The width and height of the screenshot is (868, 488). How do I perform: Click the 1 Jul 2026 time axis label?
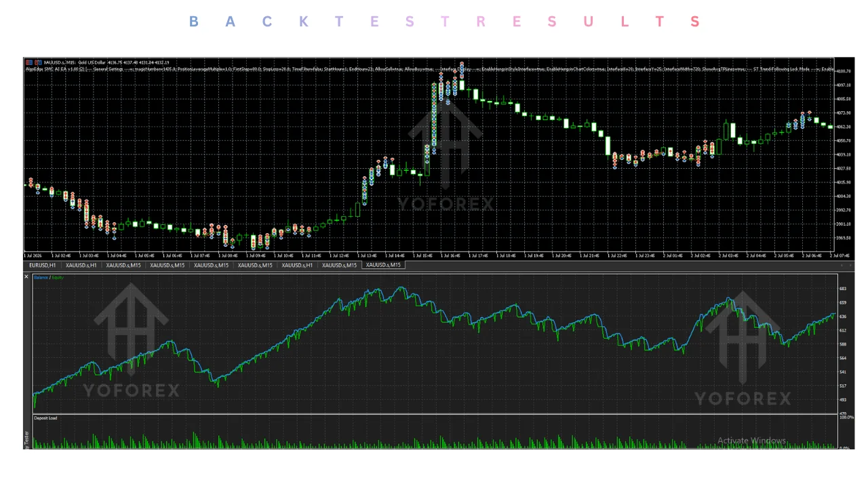(x=33, y=256)
